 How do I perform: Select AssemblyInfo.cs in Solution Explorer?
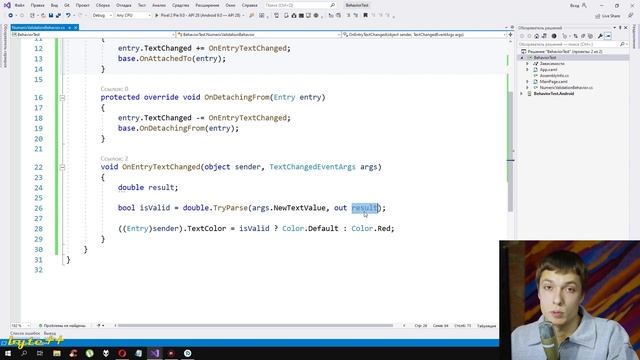coord(554,76)
